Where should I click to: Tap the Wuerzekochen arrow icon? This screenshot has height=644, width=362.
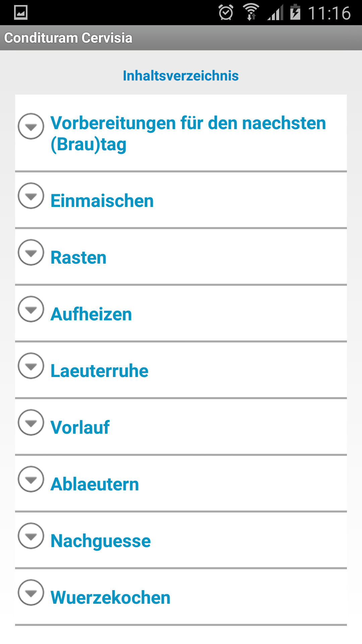pyautogui.click(x=31, y=592)
